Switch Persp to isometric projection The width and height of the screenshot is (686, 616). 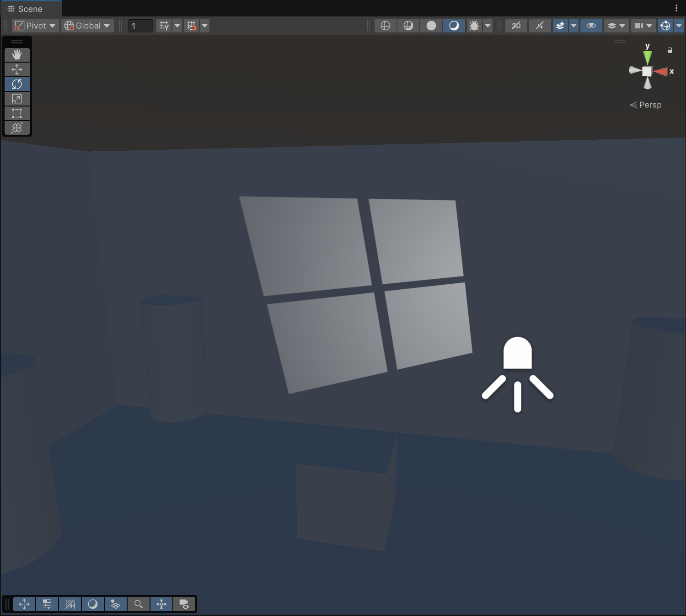click(x=646, y=105)
